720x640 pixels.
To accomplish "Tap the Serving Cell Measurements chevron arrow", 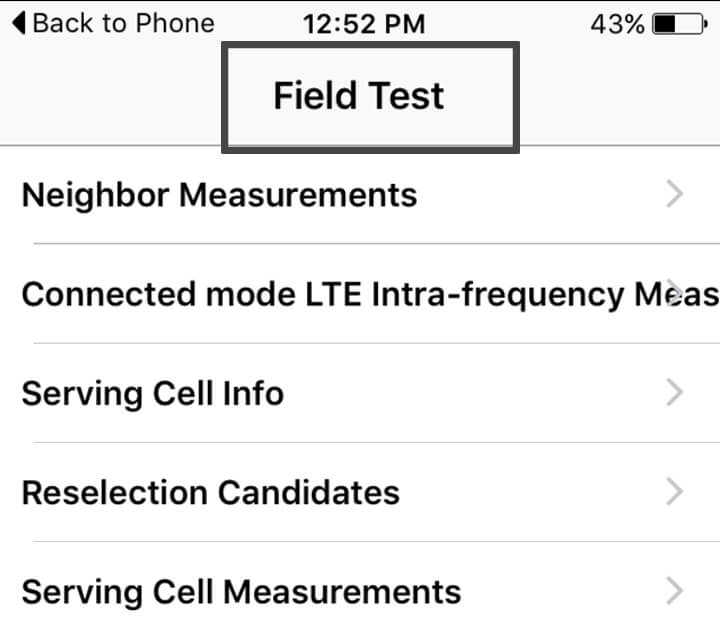I will [x=675, y=591].
